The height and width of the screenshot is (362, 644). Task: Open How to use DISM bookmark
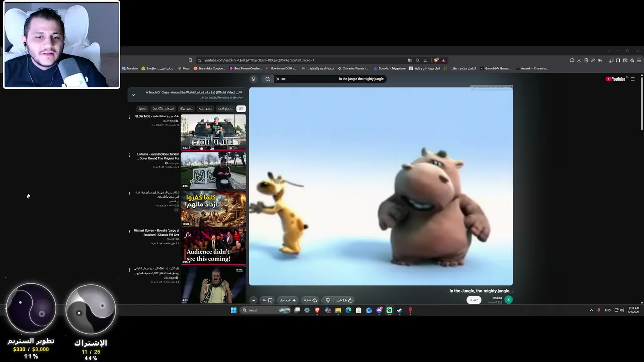281,68
